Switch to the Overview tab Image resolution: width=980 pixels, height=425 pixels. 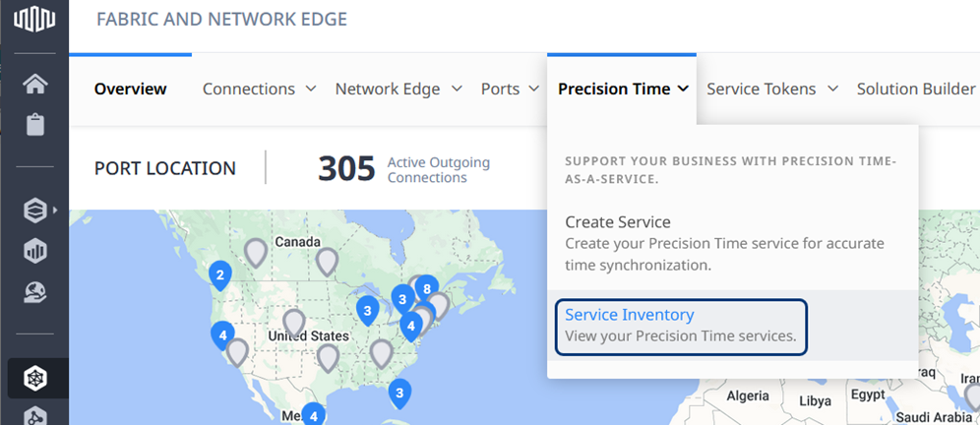coord(131,89)
